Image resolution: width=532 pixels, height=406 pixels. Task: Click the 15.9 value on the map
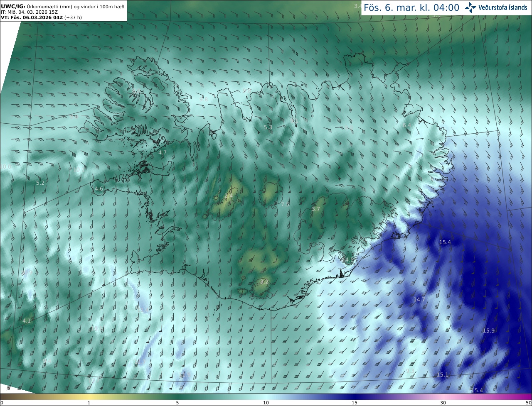(x=488, y=330)
